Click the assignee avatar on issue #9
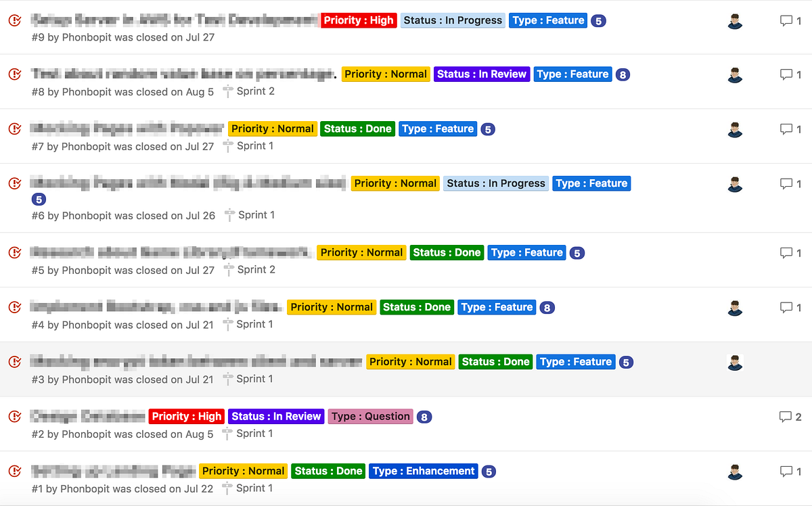 point(735,20)
